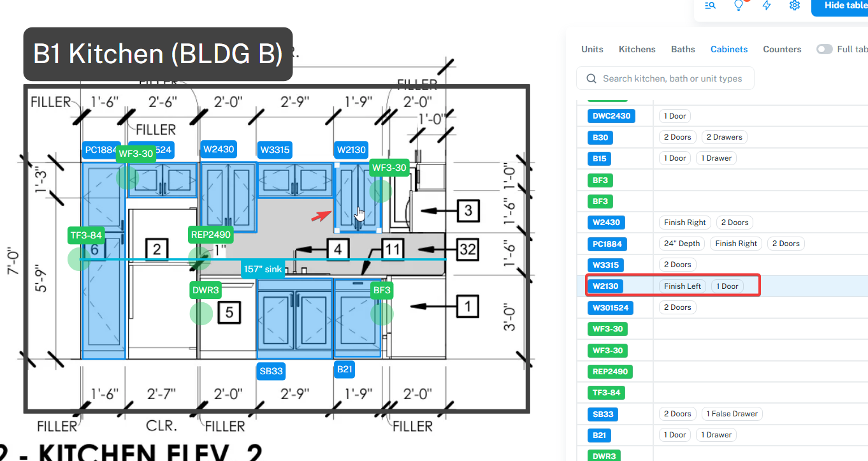Click green circle under WF3-30 beside PC1884

[x=127, y=177]
